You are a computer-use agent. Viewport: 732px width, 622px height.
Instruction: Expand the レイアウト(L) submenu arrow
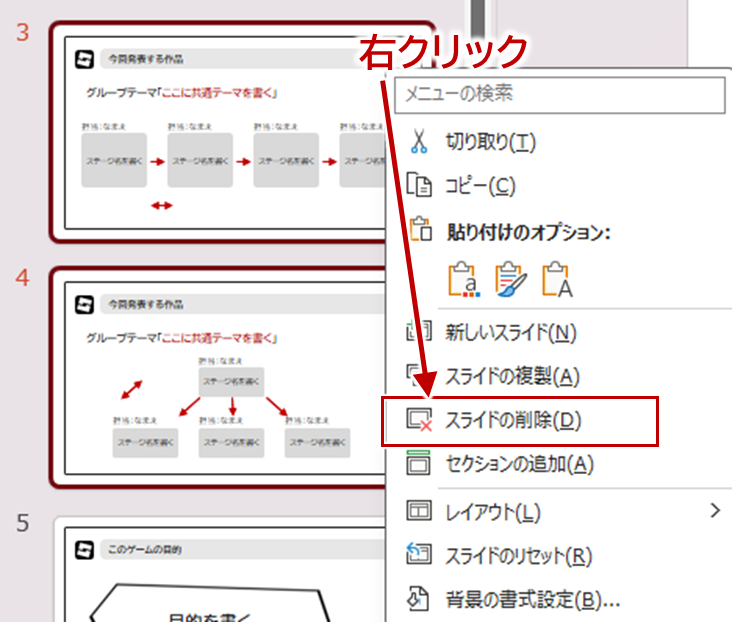coord(715,511)
